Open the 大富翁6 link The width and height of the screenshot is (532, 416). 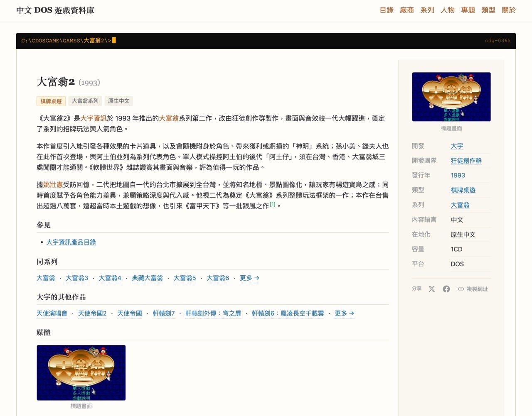click(218, 278)
